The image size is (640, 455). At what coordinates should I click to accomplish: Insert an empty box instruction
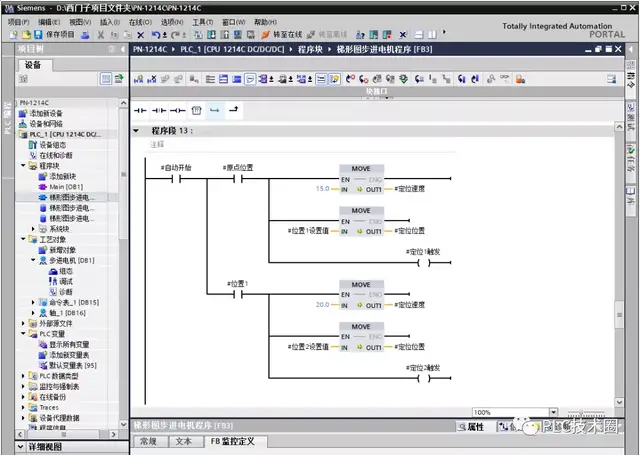[196, 110]
